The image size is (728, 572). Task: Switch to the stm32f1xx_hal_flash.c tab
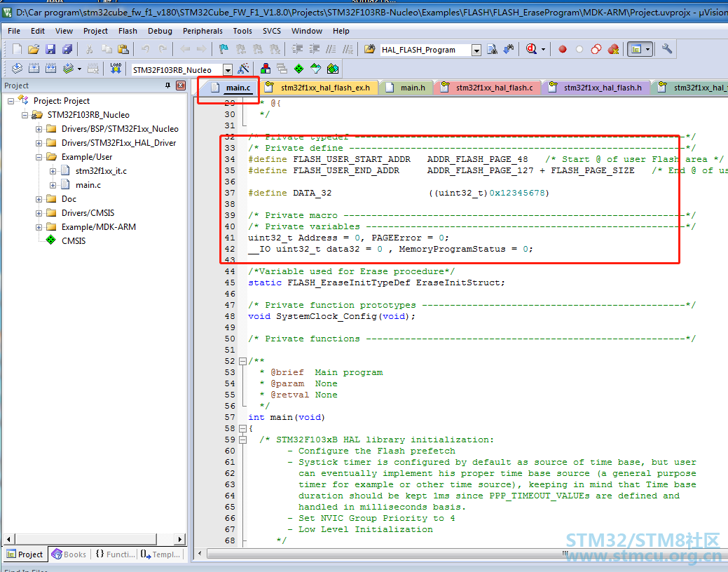point(488,88)
